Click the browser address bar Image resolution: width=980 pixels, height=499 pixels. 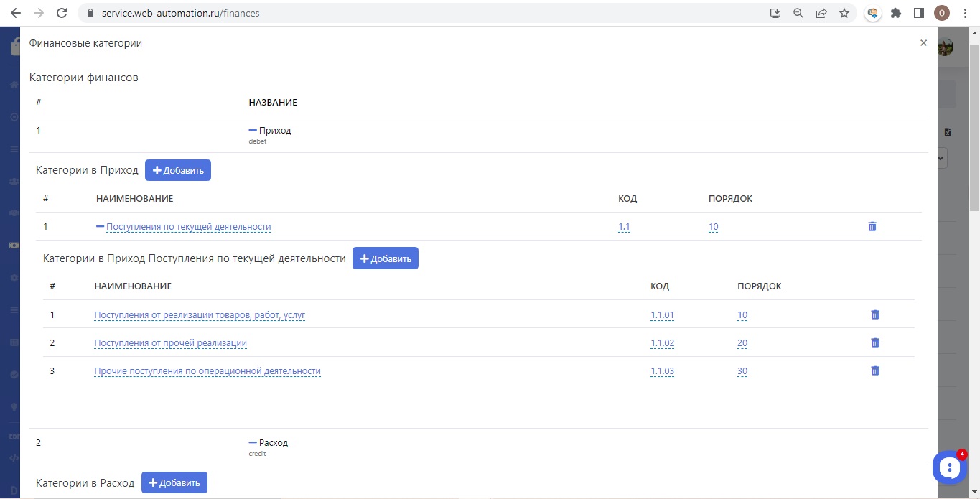click(431, 13)
